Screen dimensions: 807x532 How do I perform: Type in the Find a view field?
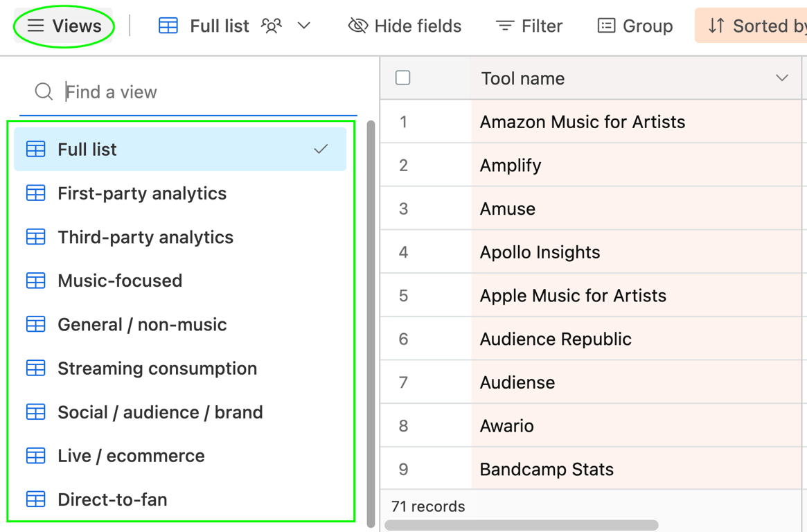click(208, 91)
